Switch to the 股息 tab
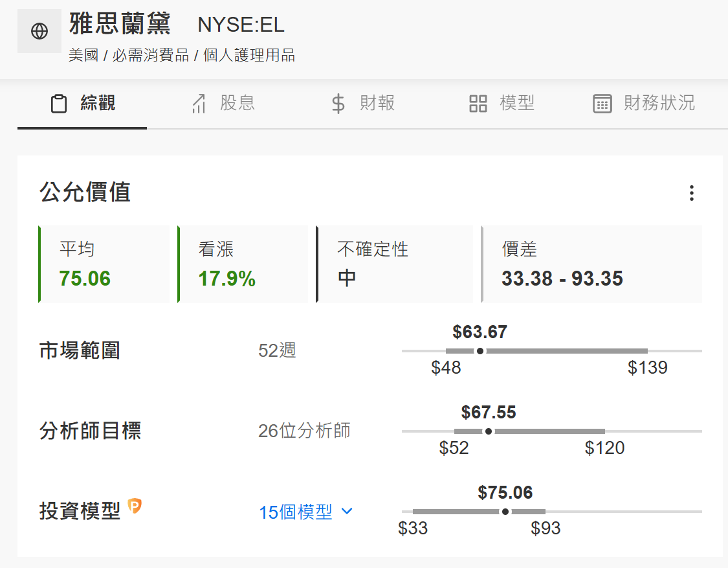The height and width of the screenshot is (568, 728). [223, 103]
